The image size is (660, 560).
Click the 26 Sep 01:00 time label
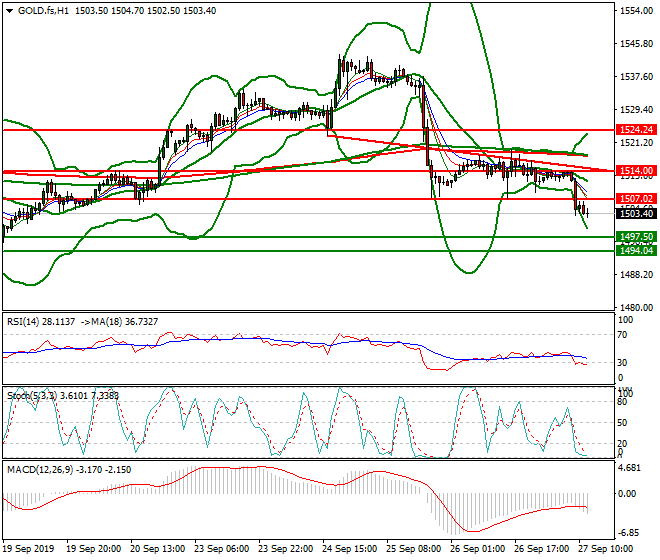pos(477,549)
